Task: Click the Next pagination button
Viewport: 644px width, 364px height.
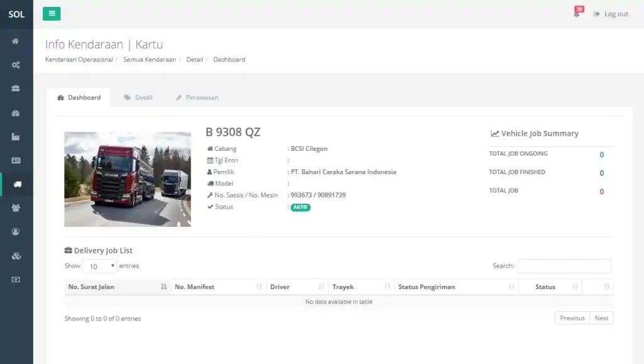Action: (x=602, y=318)
